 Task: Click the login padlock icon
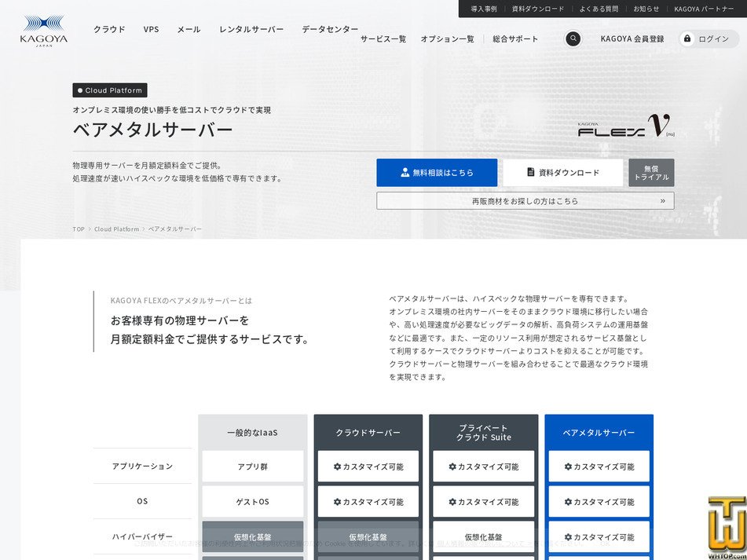[687, 38]
